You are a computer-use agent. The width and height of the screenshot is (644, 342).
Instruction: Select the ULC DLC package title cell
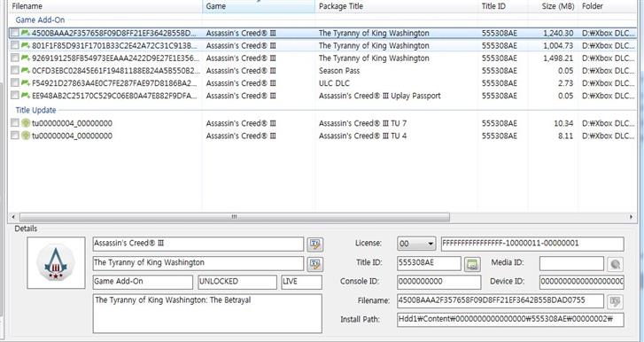[334, 83]
